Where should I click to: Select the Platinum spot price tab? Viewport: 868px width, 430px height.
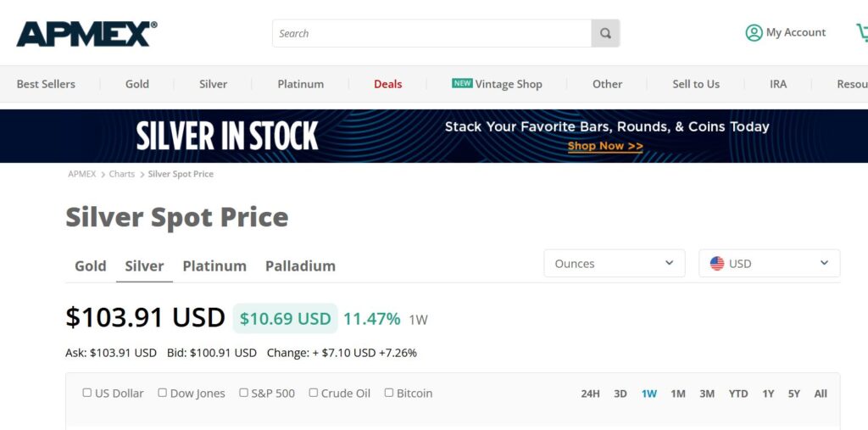click(214, 265)
